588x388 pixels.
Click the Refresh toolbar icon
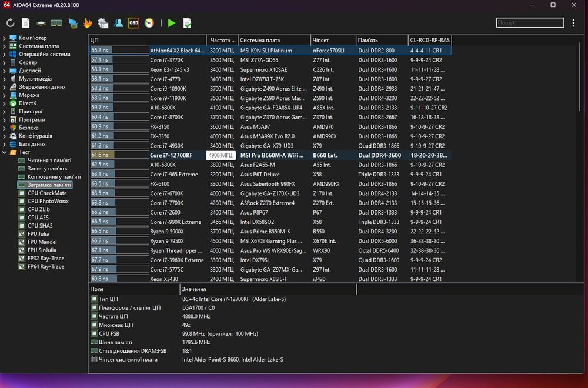pyautogui.click(x=10, y=24)
